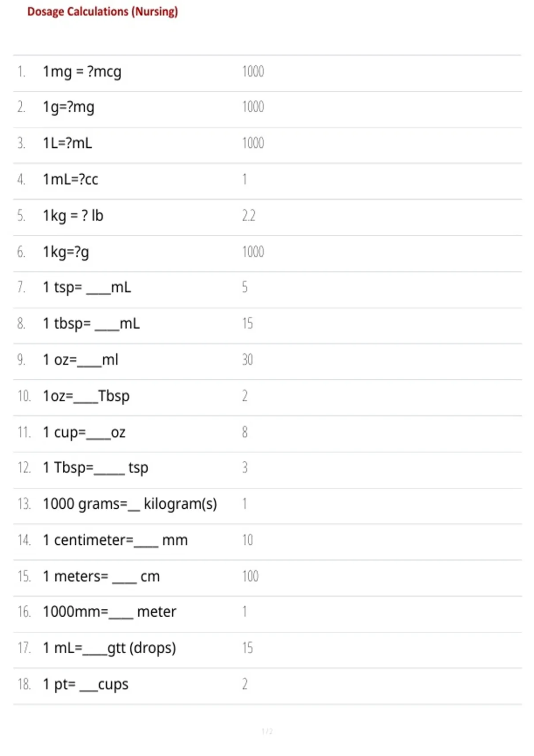Click answer 30 for 1 oz in ml
This screenshot has height=756, width=534.
(x=247, y=359)
